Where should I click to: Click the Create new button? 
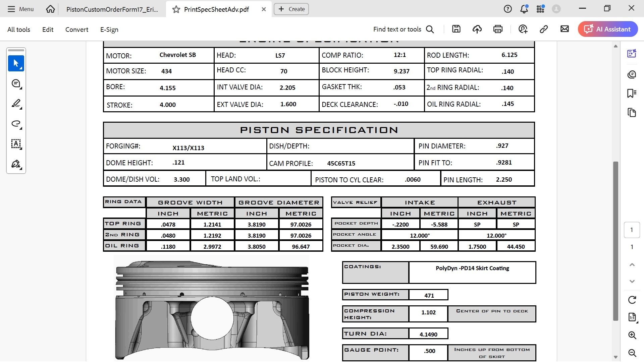click(291, 9)
